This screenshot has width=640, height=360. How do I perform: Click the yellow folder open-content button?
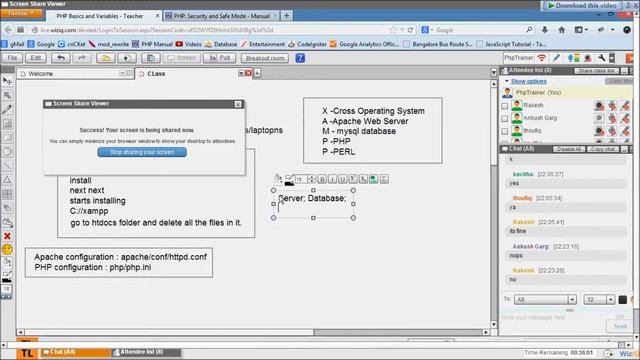pos(105,58)
